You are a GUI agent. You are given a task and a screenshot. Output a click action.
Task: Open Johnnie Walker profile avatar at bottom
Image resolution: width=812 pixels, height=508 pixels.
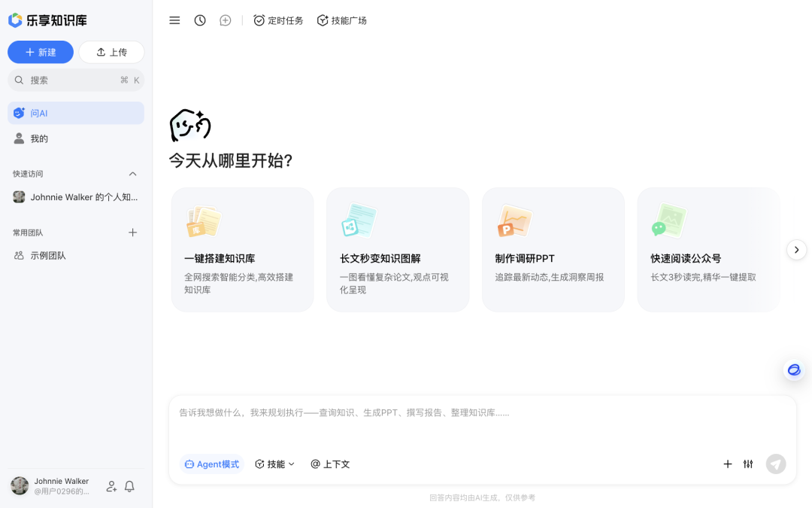(20, 485)
